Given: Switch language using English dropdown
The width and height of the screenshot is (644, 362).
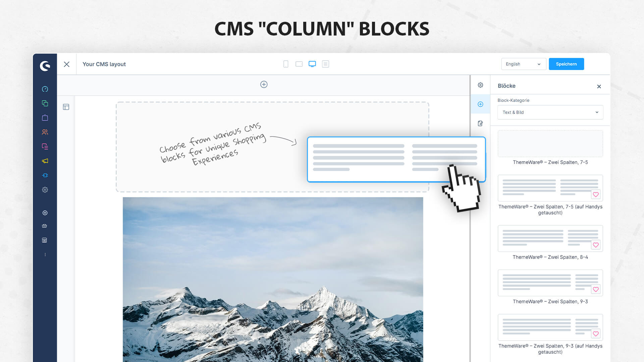Looking at the screenshot, I should coord(523,64).
